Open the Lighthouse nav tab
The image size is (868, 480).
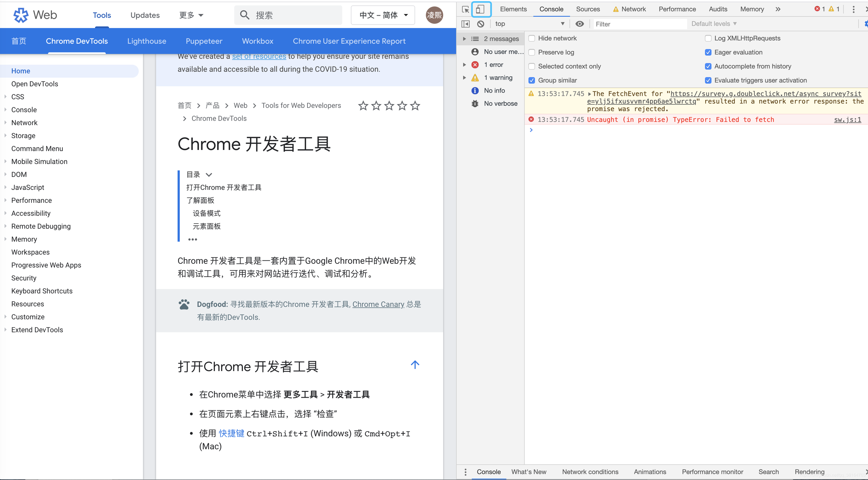147,41
